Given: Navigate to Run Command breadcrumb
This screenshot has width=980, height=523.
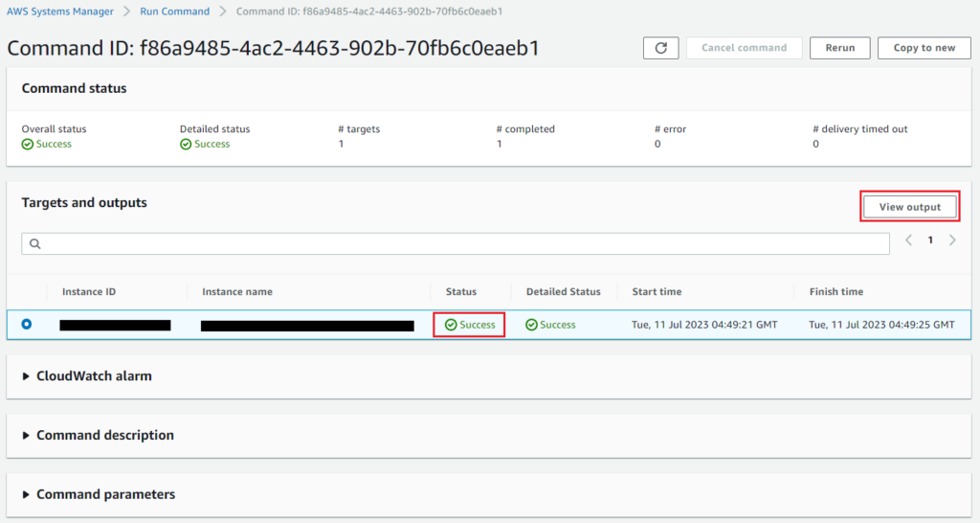Looking at the screenshot, I should [x=174, y=11].
